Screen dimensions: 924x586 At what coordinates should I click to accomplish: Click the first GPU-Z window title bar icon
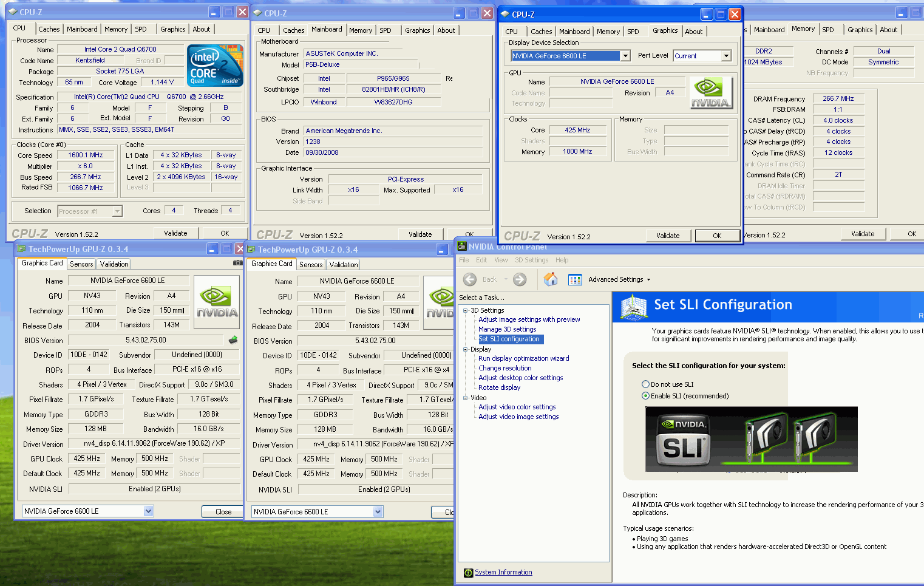(21, 249)
